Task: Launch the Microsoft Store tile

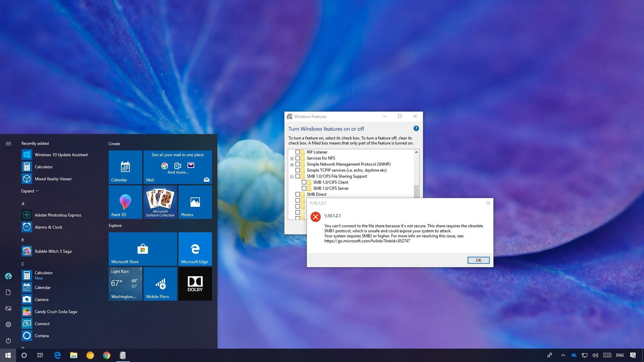Action: 143,249
